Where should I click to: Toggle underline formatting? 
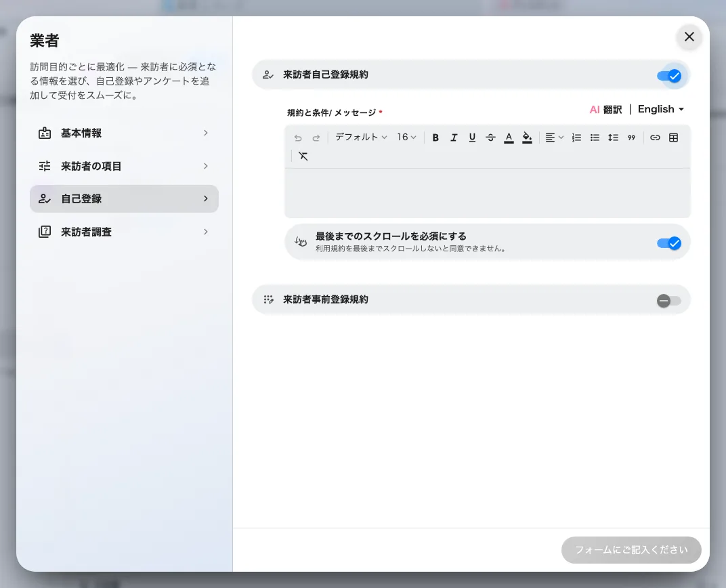[x=472, y=138]
